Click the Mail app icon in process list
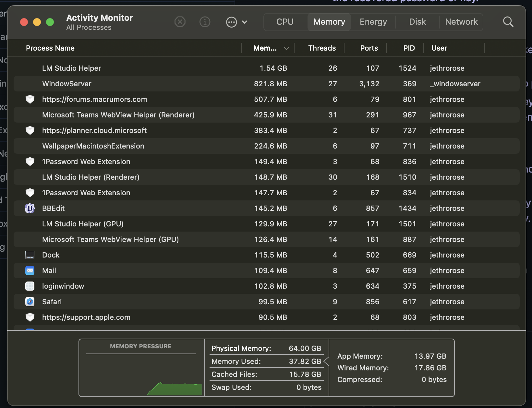 pyautogui.click(x=30, y=270)
